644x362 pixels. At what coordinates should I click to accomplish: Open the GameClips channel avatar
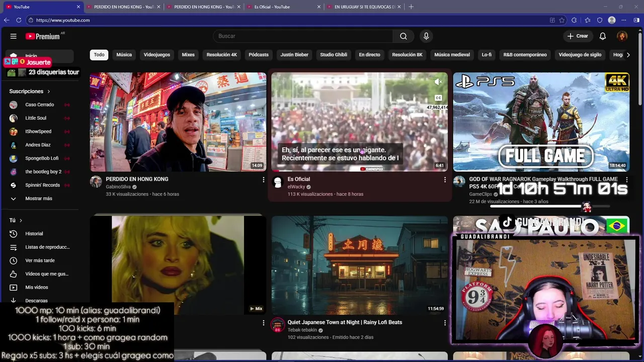pos(459,182)
